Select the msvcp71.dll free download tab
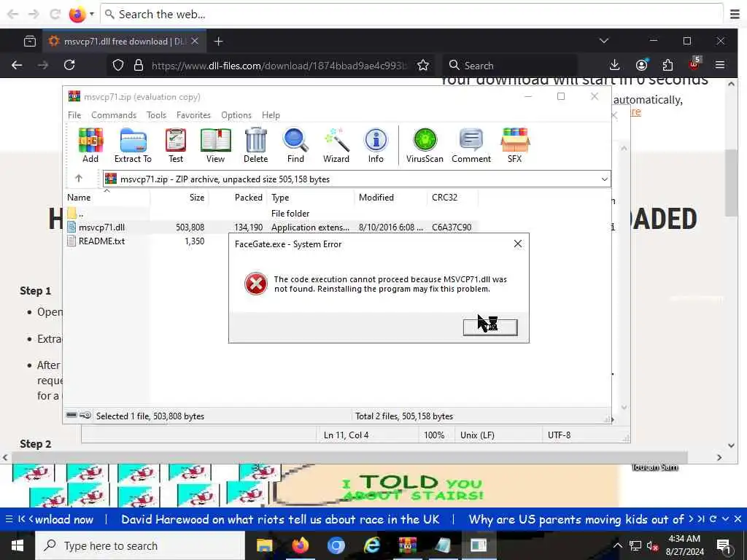The image size is (747, 560). (x=124, y=42)
